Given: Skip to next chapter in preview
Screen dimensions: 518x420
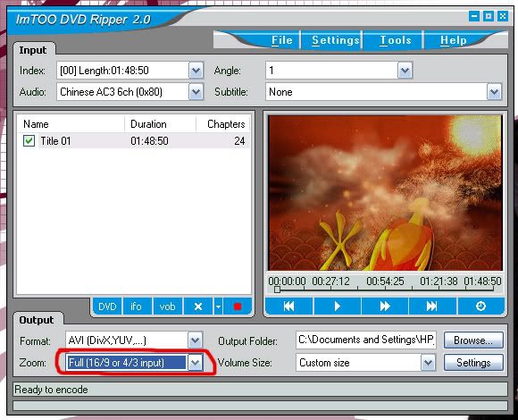Looking at the screenshot, I should 432,307.
